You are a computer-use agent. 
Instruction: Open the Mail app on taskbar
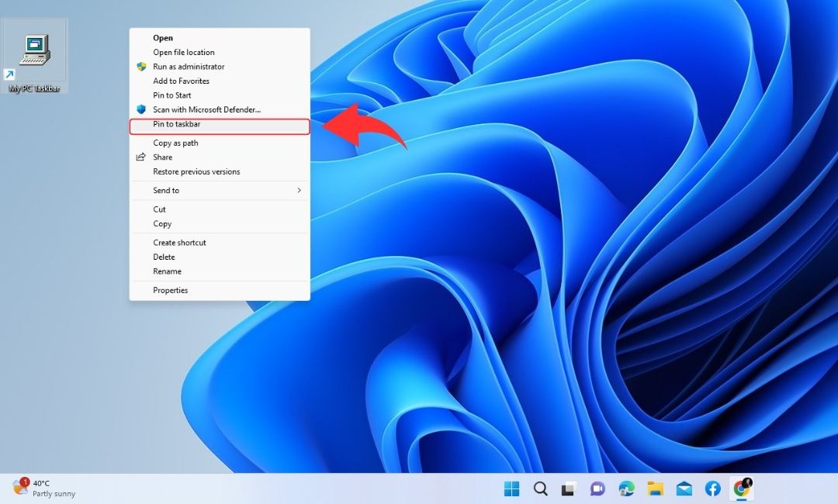click(x=684, y=488)
